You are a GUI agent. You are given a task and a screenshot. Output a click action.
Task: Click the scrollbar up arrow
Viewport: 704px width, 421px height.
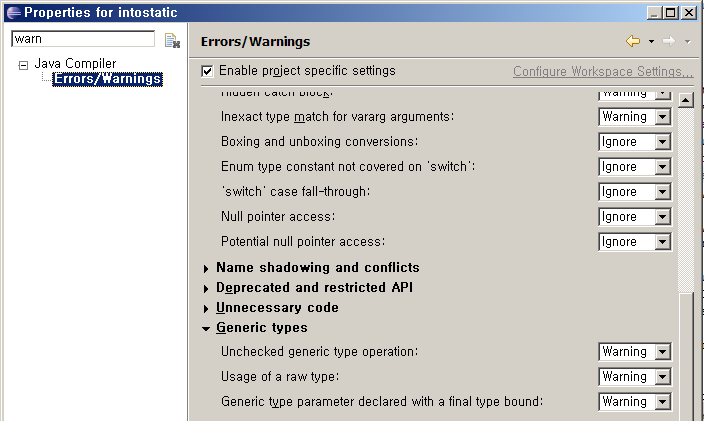pos(686,100)
